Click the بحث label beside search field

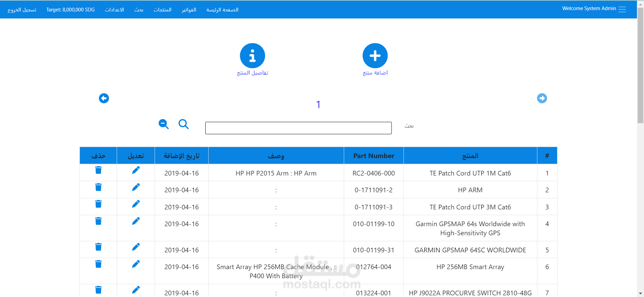pyautogui.click(x=409, y=126)
